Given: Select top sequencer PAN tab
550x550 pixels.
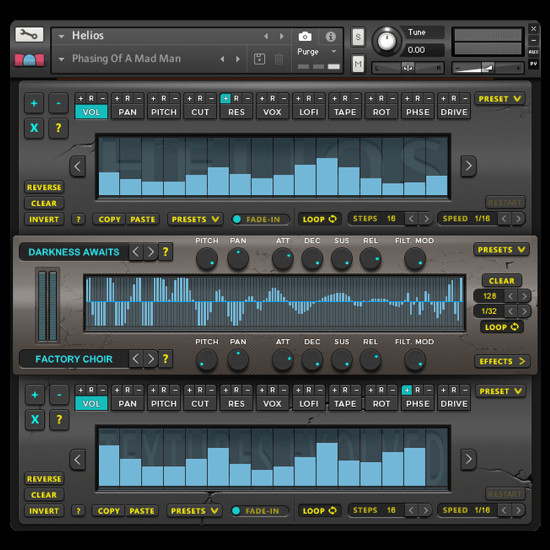Looking at the screenshot, I should 127,112.
